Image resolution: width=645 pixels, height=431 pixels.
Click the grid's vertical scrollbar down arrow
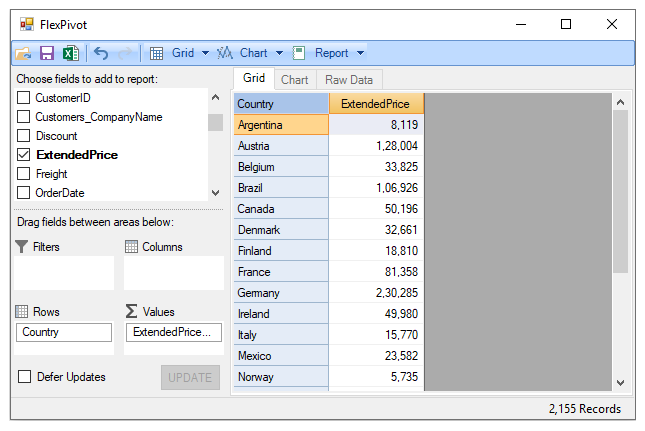pyautogui.click(x=620, y=382)
